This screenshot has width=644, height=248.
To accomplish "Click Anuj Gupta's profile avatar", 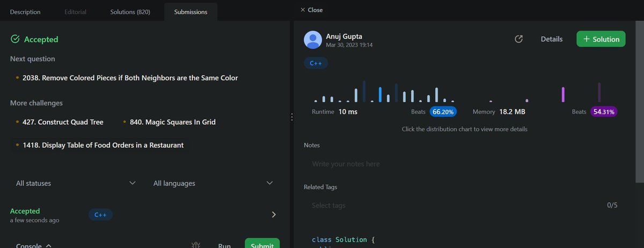I will (x=313, y=40).
